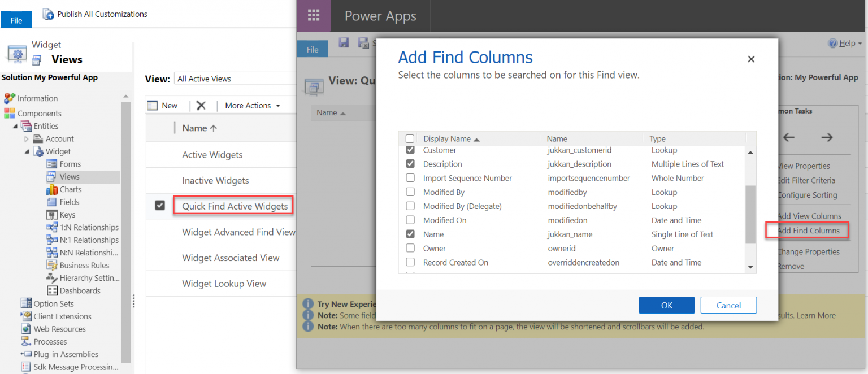
Task: Sort views list by Name column header
Action: [199, 128]
